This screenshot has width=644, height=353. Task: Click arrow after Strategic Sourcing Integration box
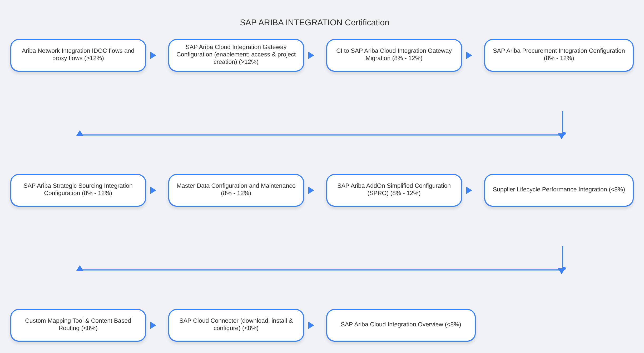point(153,190)
